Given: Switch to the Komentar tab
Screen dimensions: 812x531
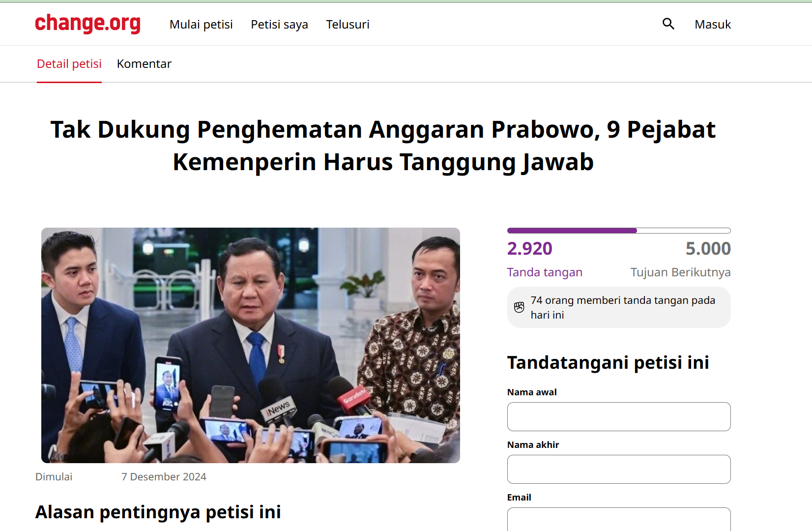Looking at the screenshot, I should point(144,64).
